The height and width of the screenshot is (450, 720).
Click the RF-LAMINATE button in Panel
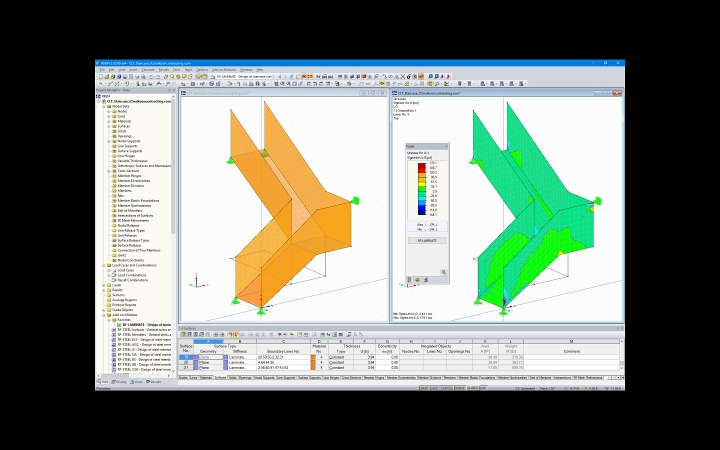tap(428, 241)
